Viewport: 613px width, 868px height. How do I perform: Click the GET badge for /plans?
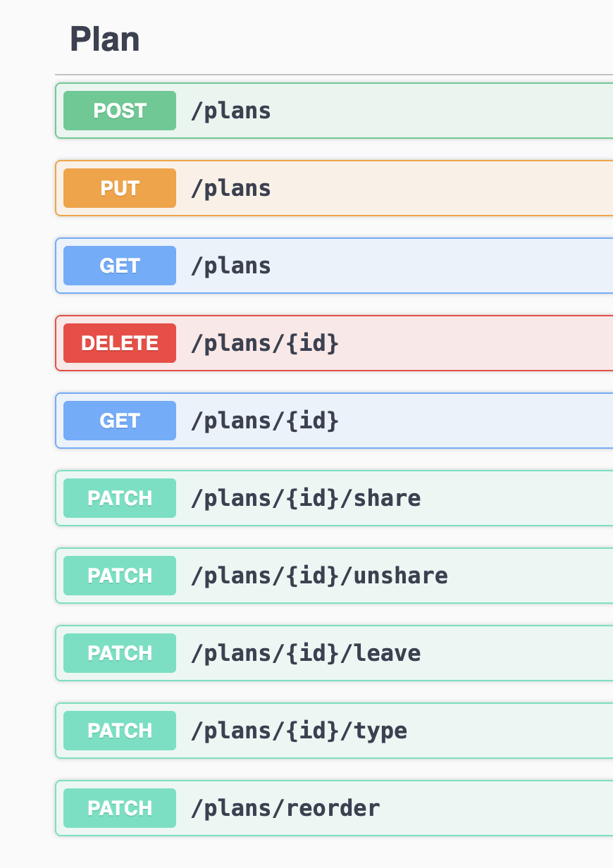[x=120, y=266]
